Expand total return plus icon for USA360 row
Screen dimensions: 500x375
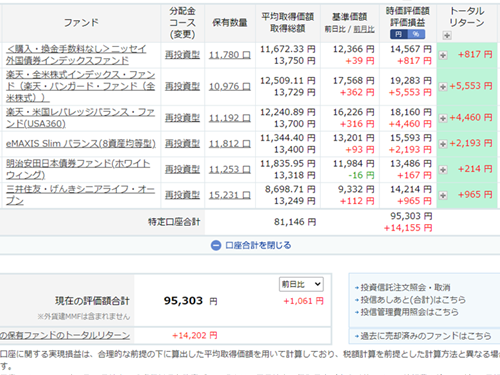tap(443, 118)
